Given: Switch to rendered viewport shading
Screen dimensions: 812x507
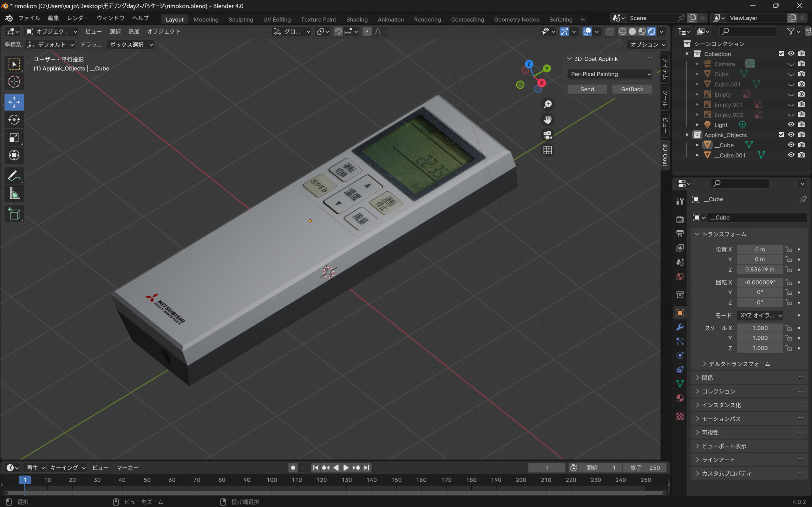Looking at the screenshot, I should [652, 31].
